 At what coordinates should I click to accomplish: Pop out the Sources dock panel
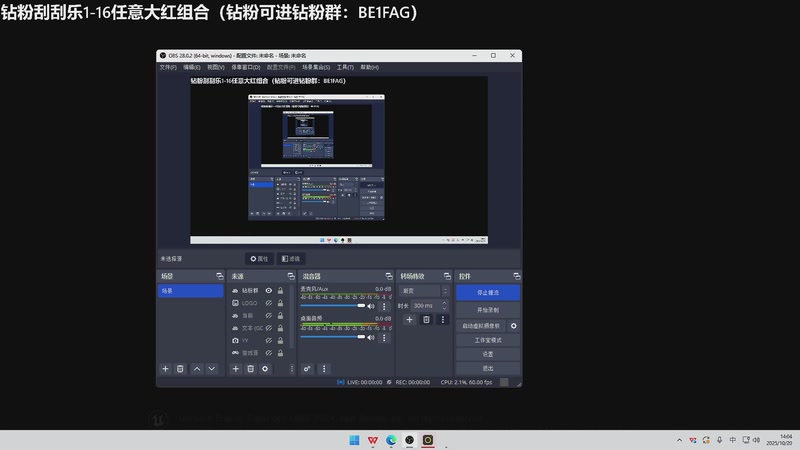291,276
